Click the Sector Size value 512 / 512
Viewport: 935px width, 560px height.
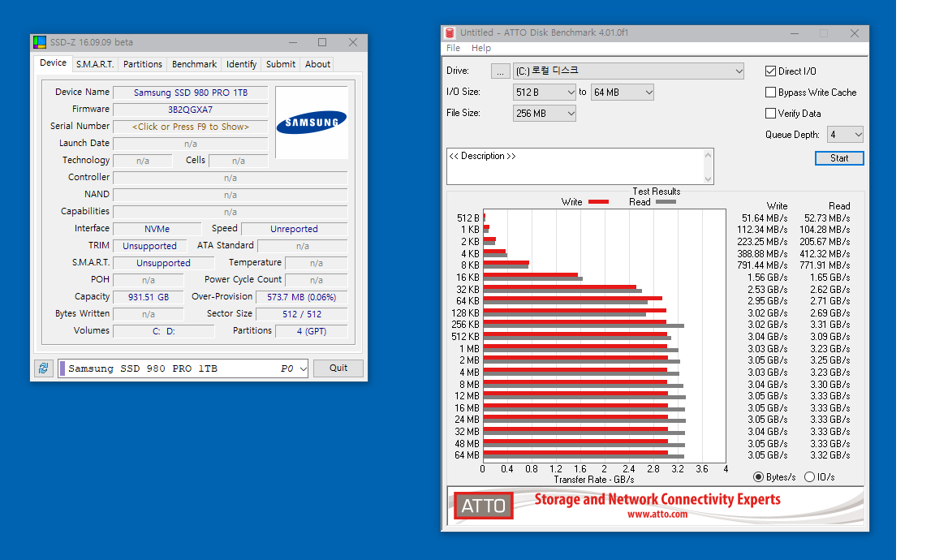(x=302, y=314)
